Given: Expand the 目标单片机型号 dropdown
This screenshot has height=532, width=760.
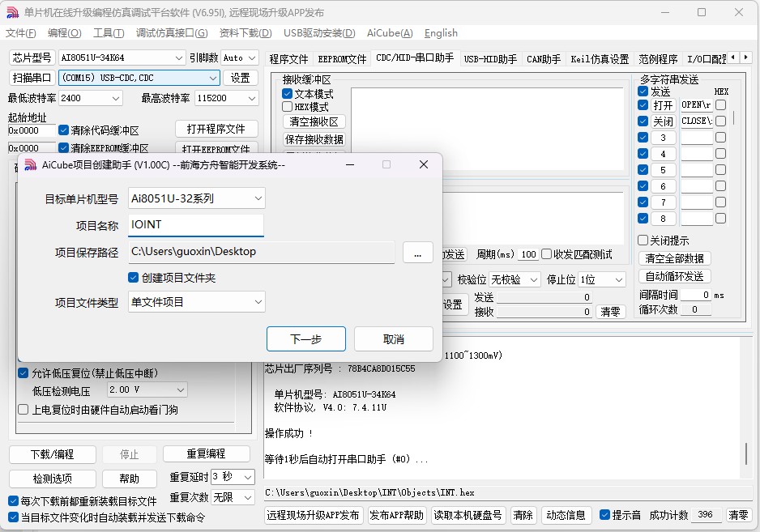Looking at the screenshot, I should [x=196, y=198].
